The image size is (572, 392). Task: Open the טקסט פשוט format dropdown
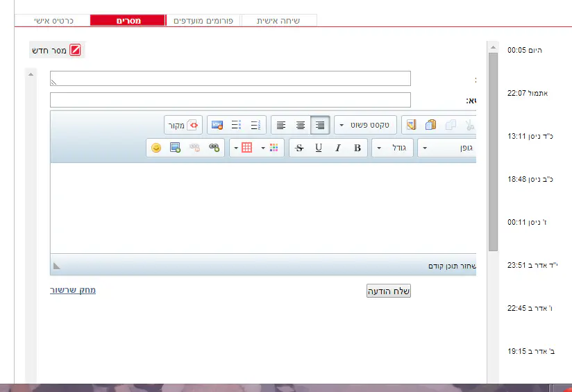click(x=366, y=126)
